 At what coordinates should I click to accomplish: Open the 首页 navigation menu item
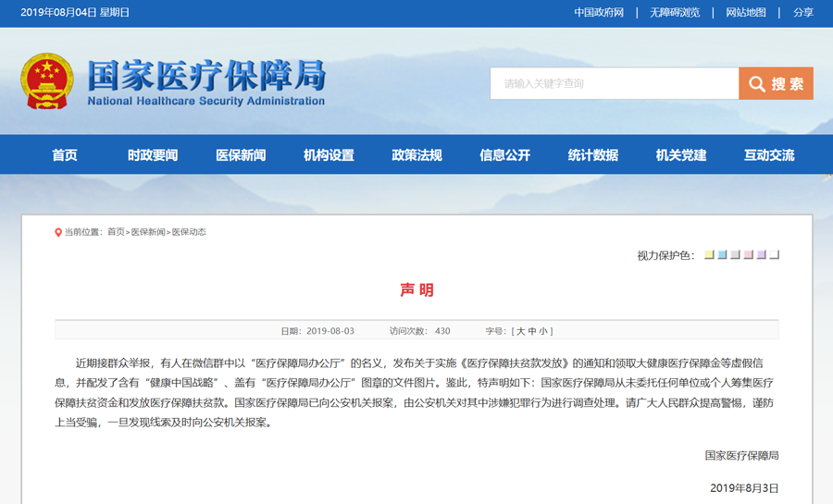65,155
